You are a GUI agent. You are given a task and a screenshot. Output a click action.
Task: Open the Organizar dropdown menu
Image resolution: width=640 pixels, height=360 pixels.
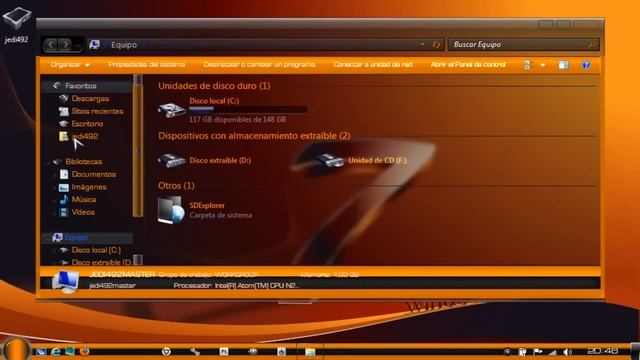click(x=70, y=65)
